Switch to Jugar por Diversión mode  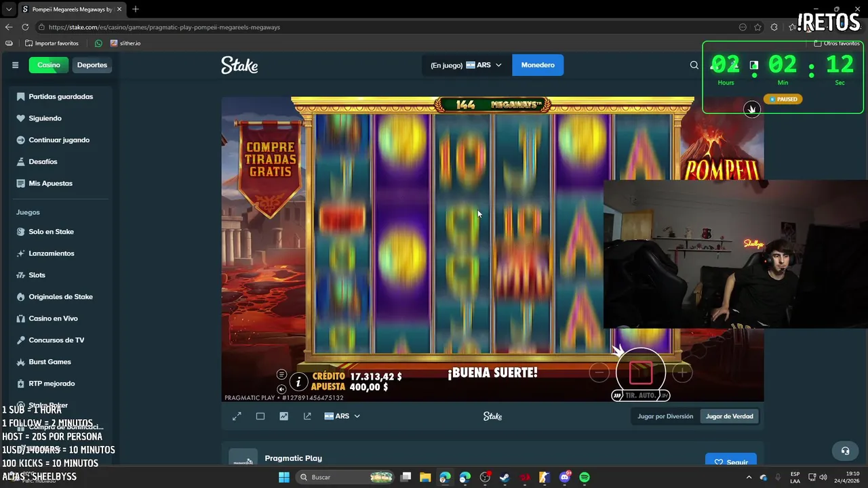click(x=665, y=416)
